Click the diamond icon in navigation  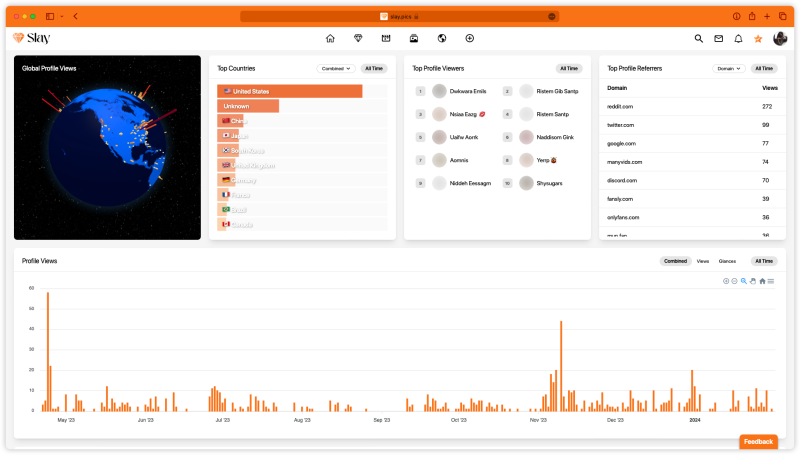[358, 38]
